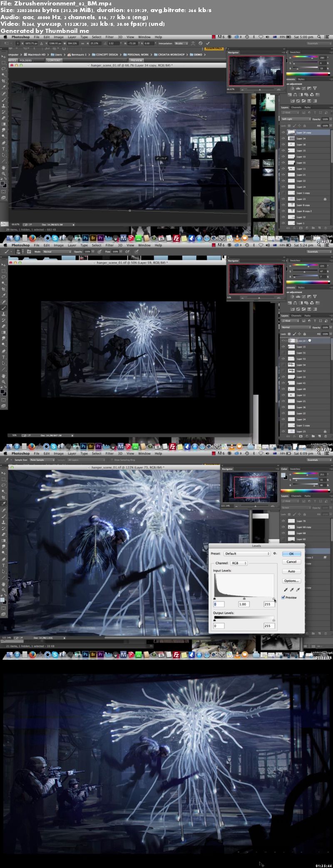
Task: Click the foreground color swatch in the Color panel
Action: coord(283,474)
